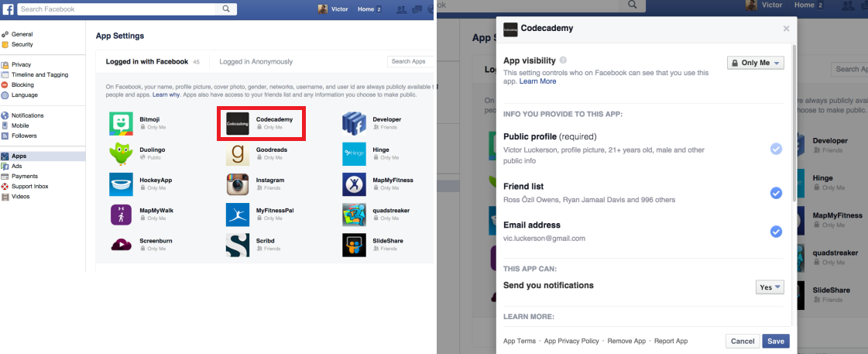Click Victor's profile picture in left header
Image resolution: width=868 pixels, height=354 pixels.
pyautogui.click(x=323, y=9)
